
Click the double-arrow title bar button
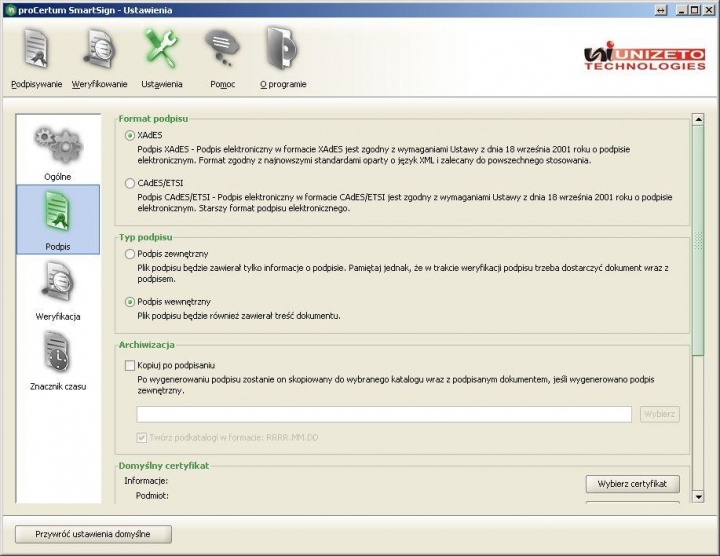(661, 10)
